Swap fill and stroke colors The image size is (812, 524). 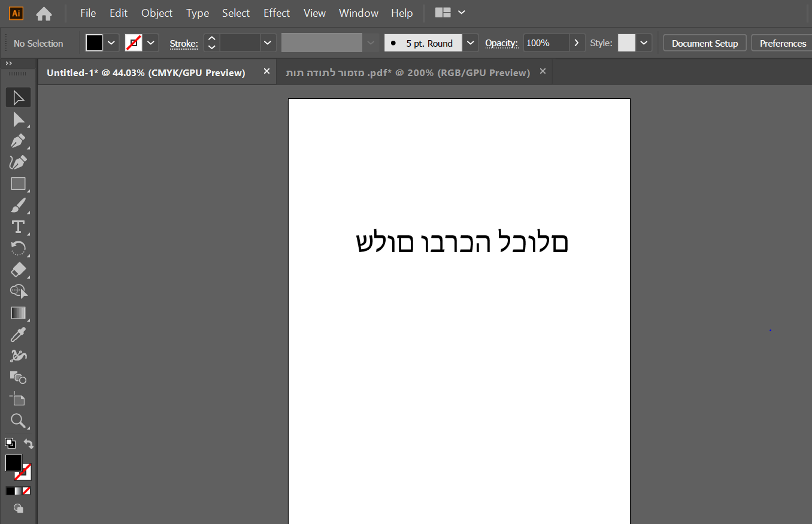point(28,443)
